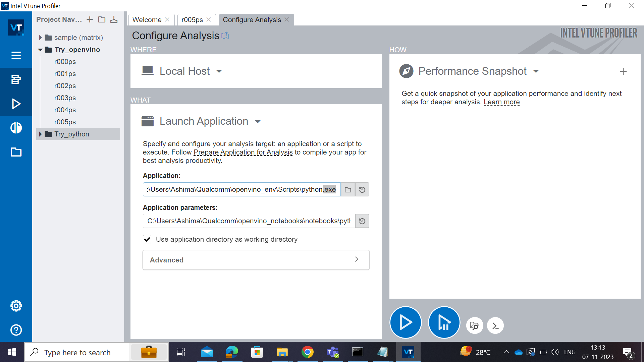Uncheck Use application directory as working directory
The width and height of the screenshot is (644, 362).
coord(147,239)
